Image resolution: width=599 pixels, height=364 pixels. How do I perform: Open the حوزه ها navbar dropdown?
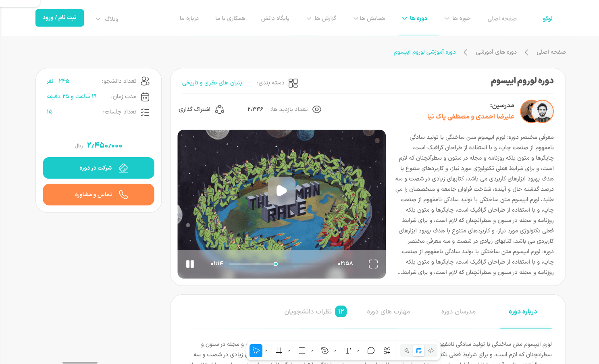(x=458, y=18)
